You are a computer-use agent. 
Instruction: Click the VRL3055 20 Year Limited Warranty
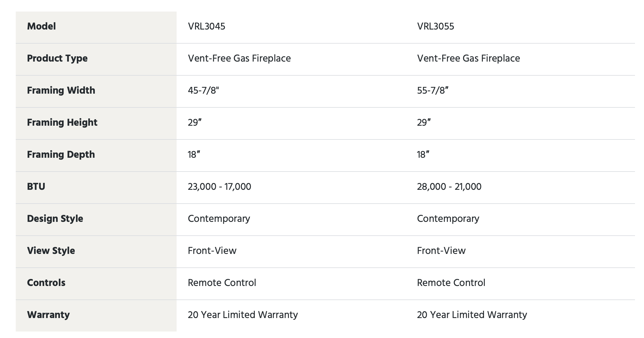[x=472, y=315]
